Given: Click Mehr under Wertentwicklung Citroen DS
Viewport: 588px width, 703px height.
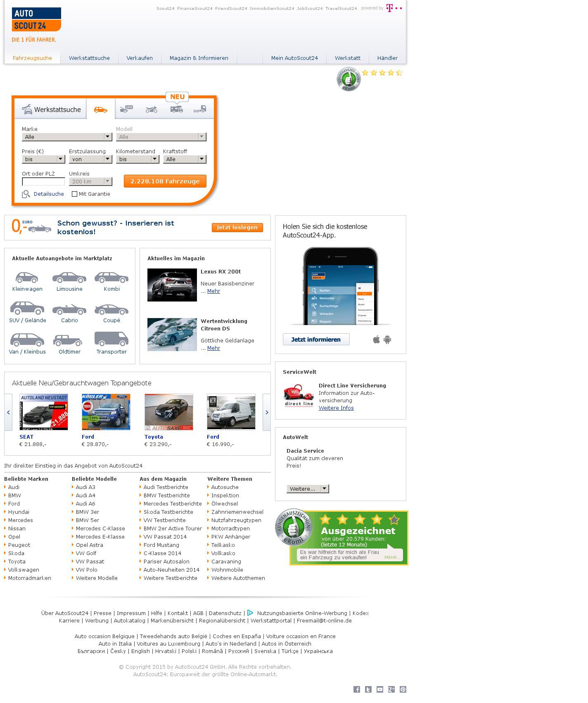Looking at the screenshot, I should [213, 348].
